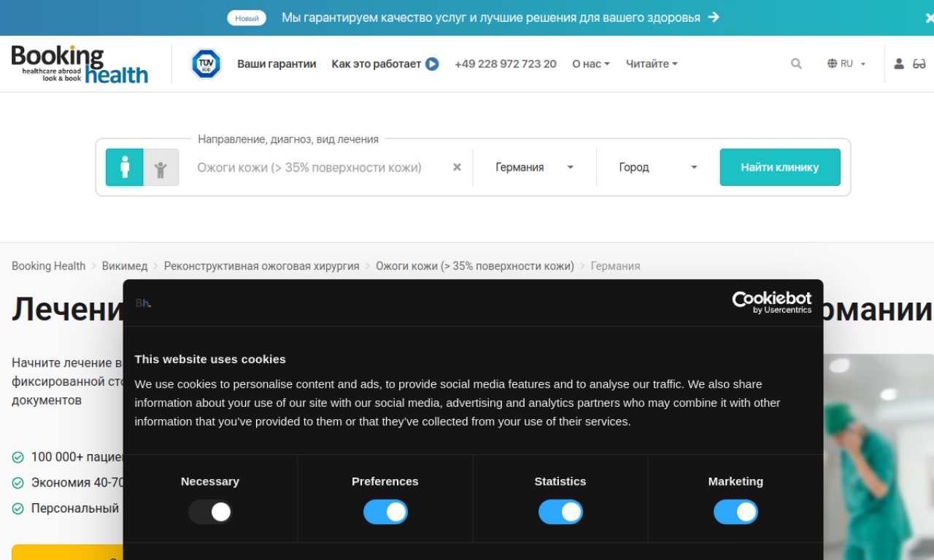Click the glasses accessibility icon
The image size is (934, 560).
coord(919,64)
